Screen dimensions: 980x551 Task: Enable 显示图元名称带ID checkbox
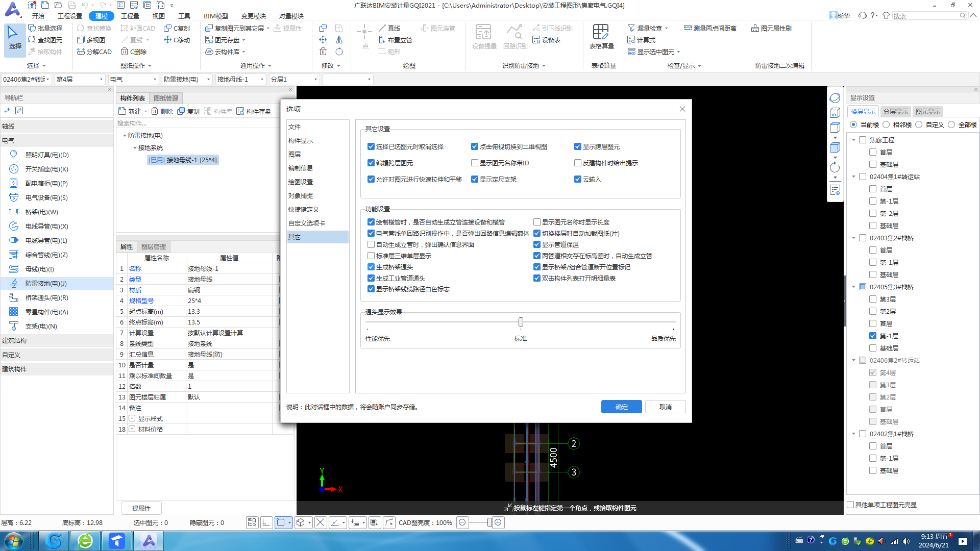click(x=475, y=163)
